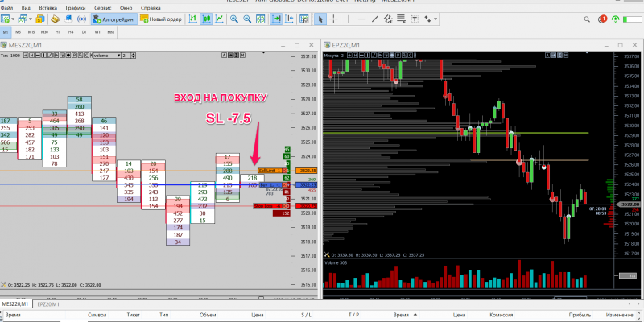Click the orange 3523.25 price tag

tap(305, 171)
